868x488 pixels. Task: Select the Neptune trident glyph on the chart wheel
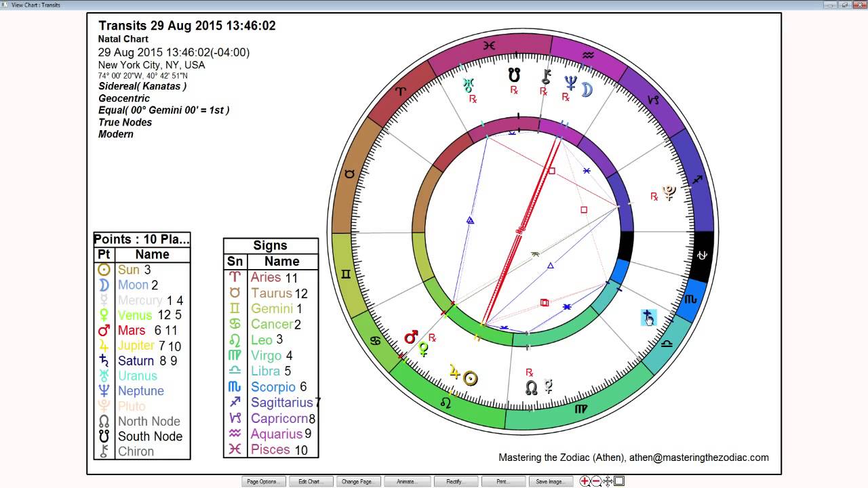(x=570, y=83)
